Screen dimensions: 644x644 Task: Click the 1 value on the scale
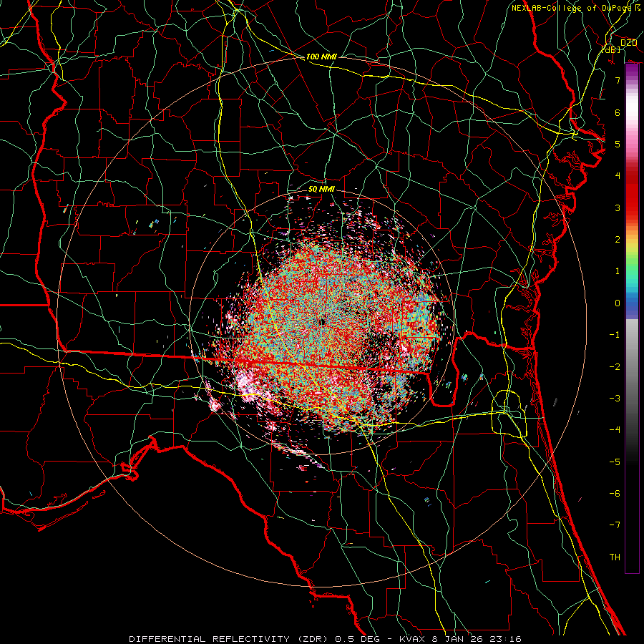click(618, 271)
